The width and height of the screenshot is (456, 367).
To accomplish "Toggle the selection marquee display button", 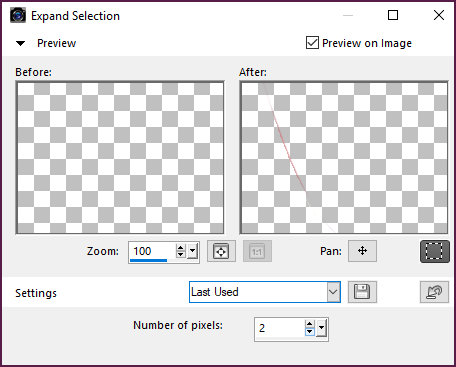I will [x=435, y=251].
